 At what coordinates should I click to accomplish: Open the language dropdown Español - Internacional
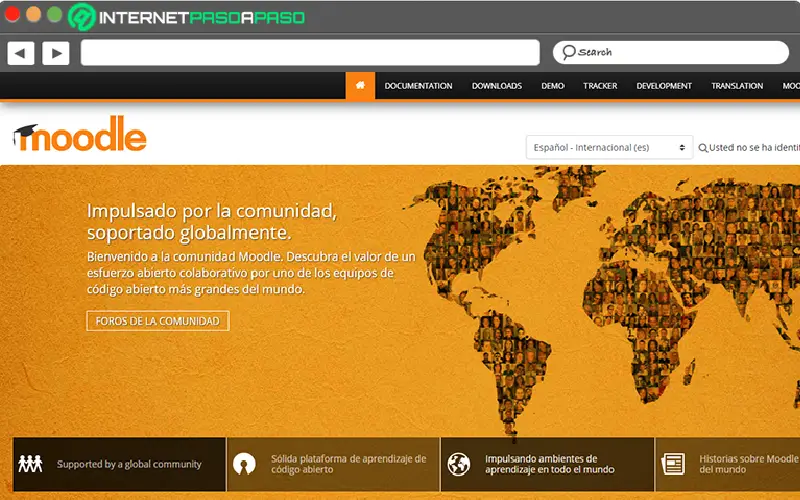point(609,147)
